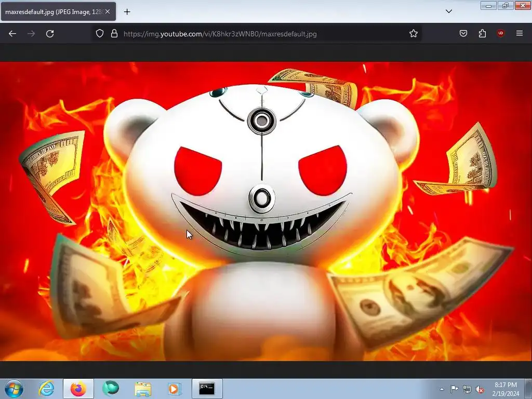Open the teal globe taskbar app
Image resolution: width=532 pixels, height=399 pixels.
(x=111, y=389)
